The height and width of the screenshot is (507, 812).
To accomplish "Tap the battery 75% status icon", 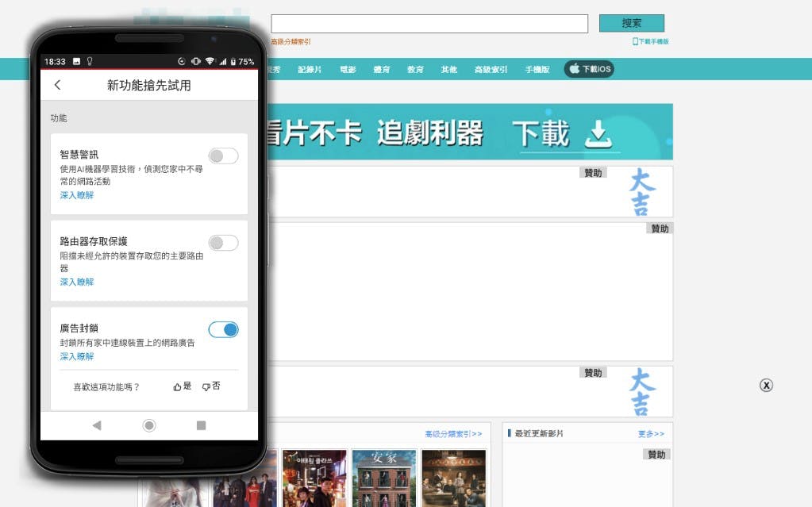I will pyautogui.click(x=242, y=61).
